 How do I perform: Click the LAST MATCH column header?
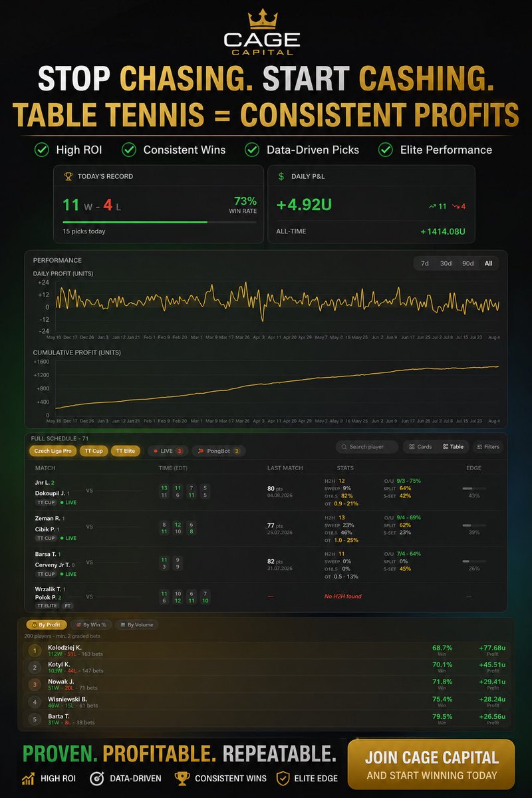[285, 468]
